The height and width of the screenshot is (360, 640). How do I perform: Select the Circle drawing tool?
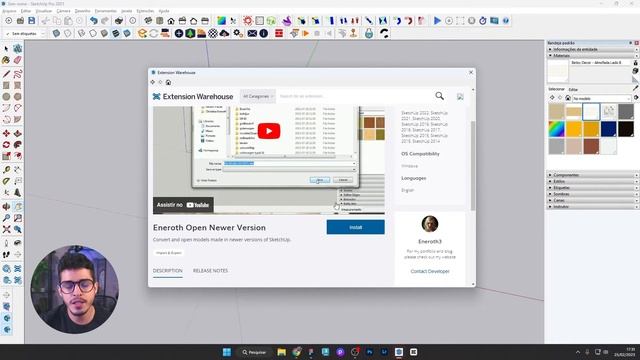click(x=6, y=97)
